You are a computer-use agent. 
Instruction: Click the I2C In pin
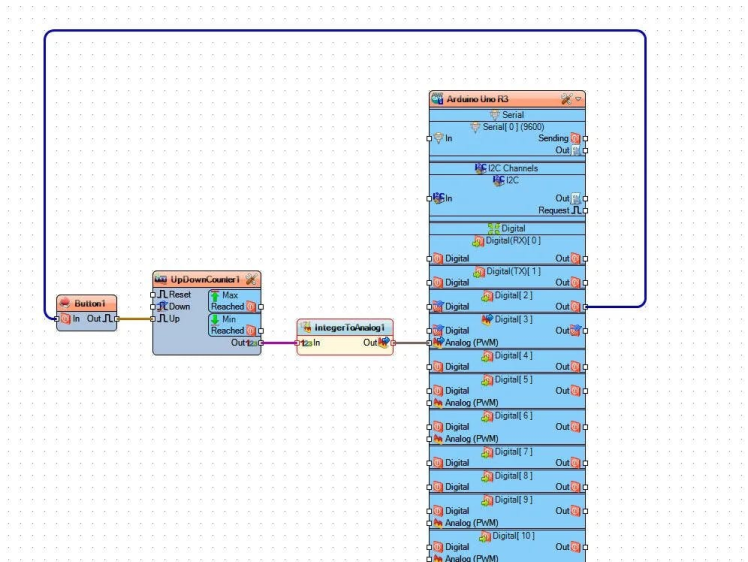tap(429, 198)
